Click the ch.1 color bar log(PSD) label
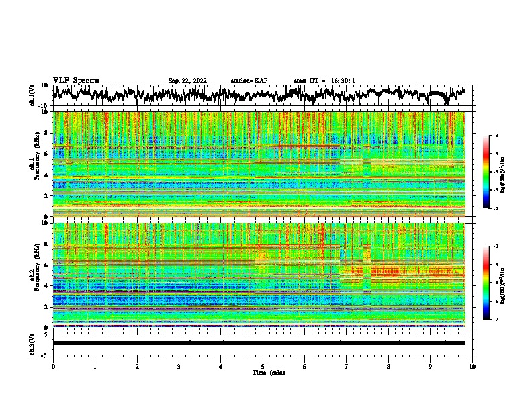 (502, 175)
